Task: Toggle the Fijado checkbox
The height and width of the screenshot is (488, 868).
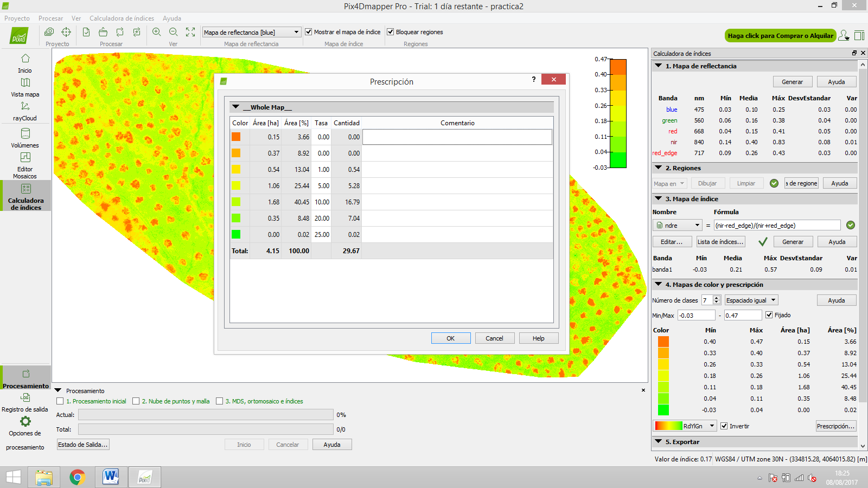Action: click(769, 314)
